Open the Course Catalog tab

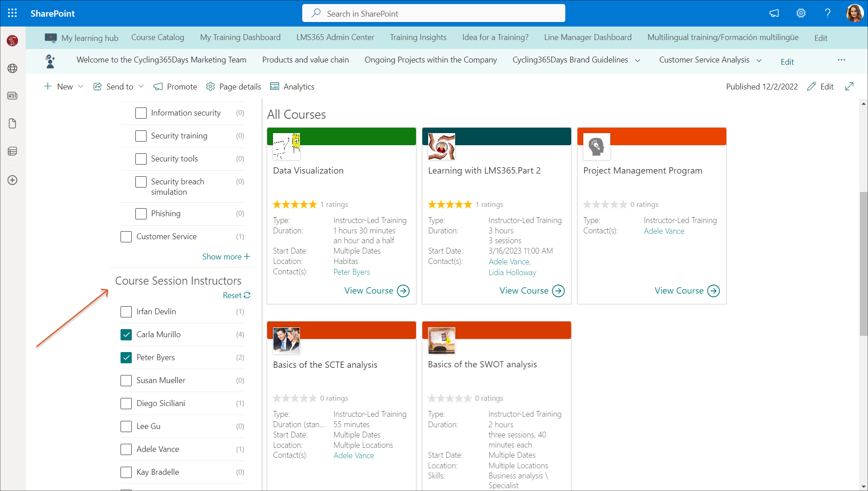(158, 37)
